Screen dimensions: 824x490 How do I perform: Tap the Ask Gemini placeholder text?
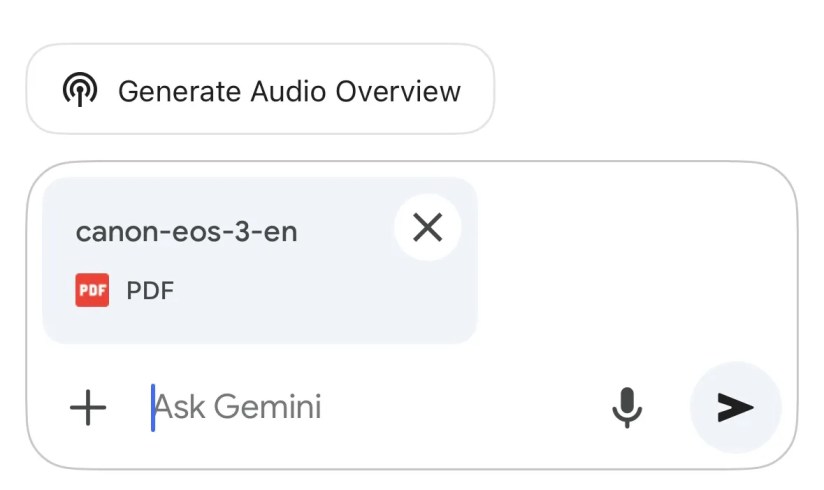(238, 407)
